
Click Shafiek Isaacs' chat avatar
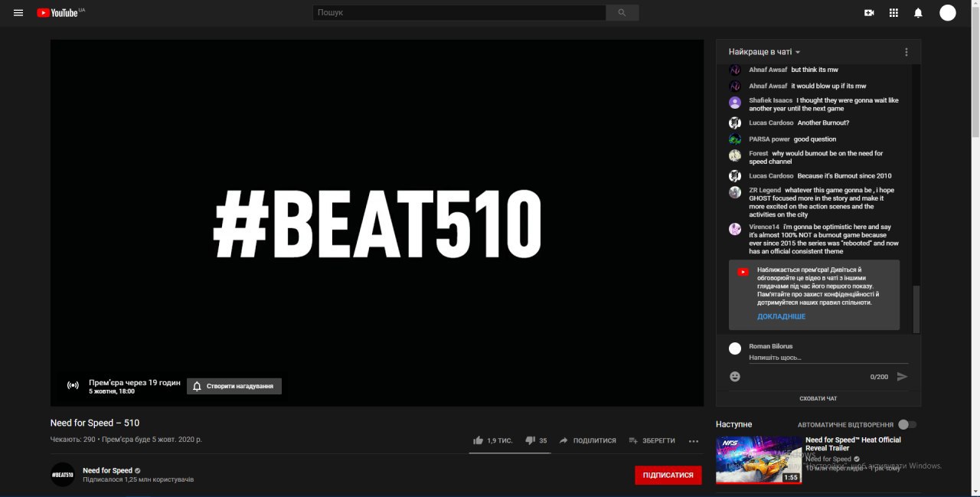(x=735, y=103)
